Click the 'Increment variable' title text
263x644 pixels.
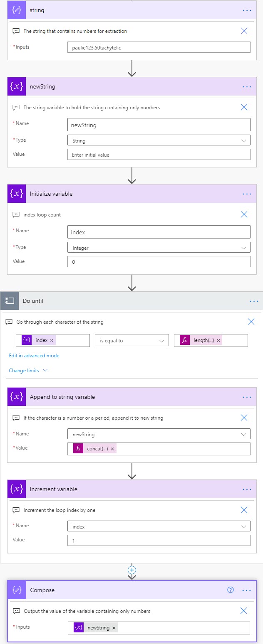click(x=54, y=489)
